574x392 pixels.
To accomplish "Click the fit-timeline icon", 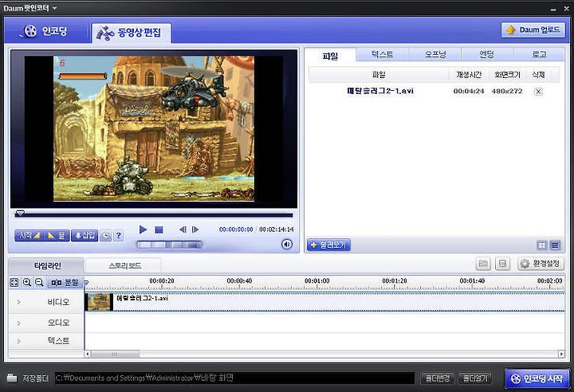I will pos(14,283).
